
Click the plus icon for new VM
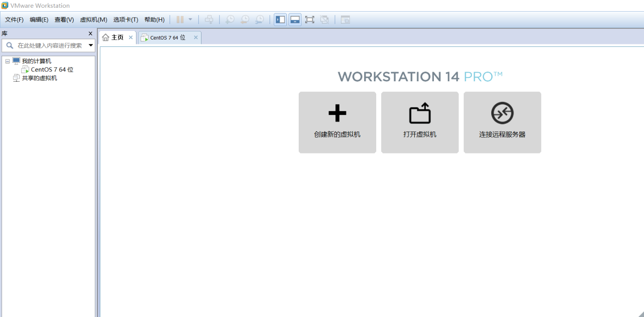[337, 113]
